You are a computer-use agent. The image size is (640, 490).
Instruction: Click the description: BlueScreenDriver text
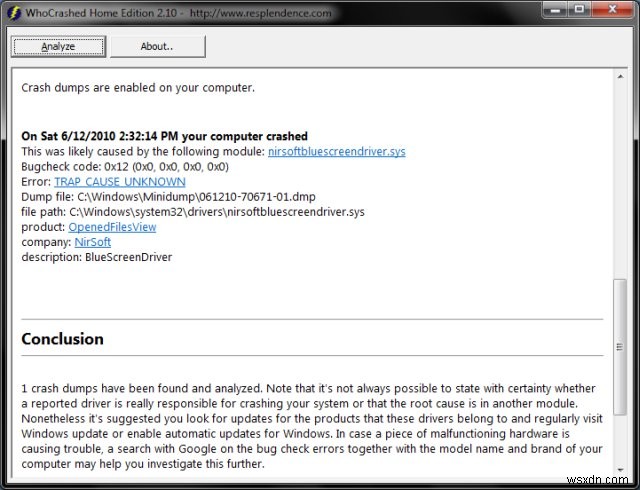[97, 257]
